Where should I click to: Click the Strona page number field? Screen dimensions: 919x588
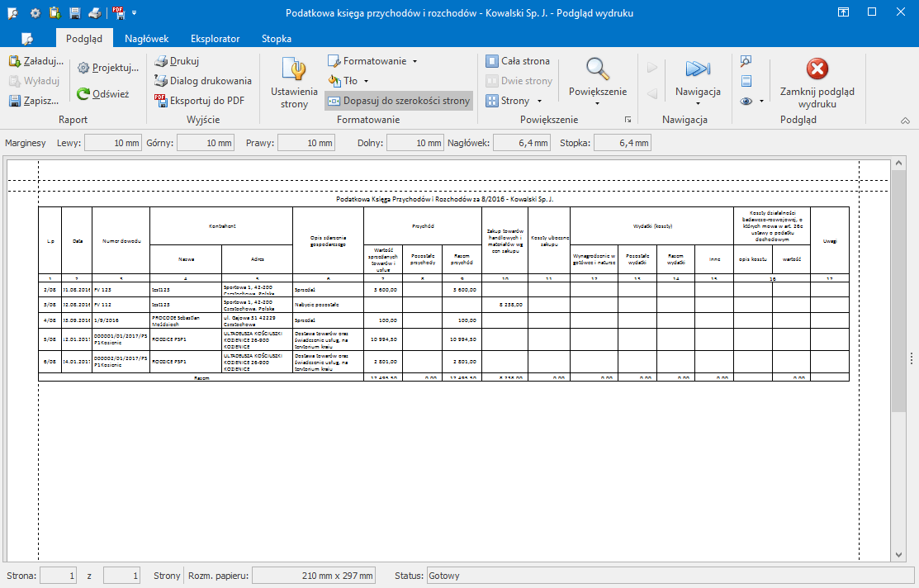58,574
